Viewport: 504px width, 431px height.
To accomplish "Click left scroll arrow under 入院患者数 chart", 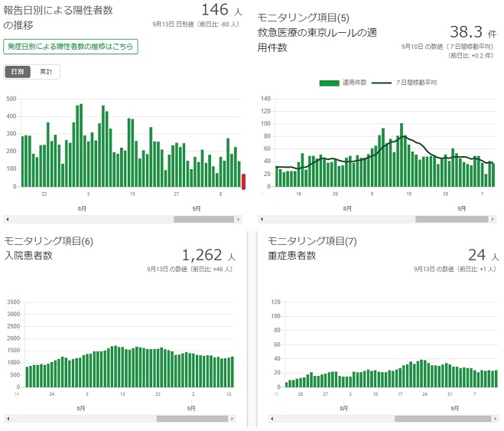I will point(7,419).
